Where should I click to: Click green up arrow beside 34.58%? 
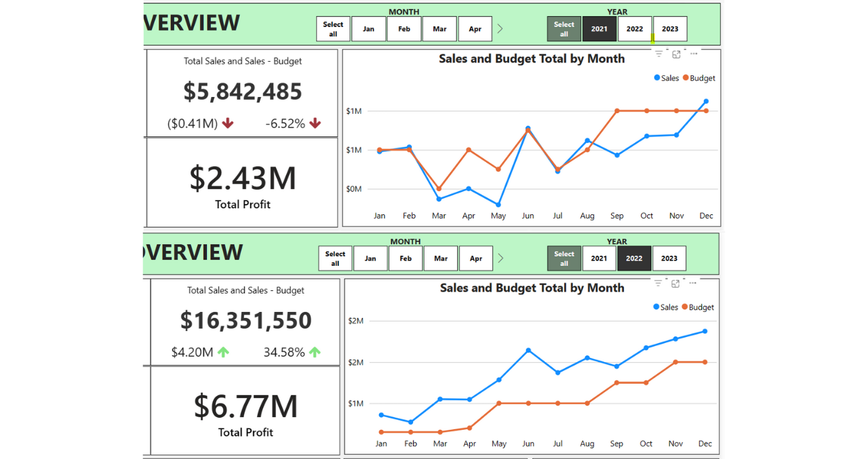click(315, 352)
